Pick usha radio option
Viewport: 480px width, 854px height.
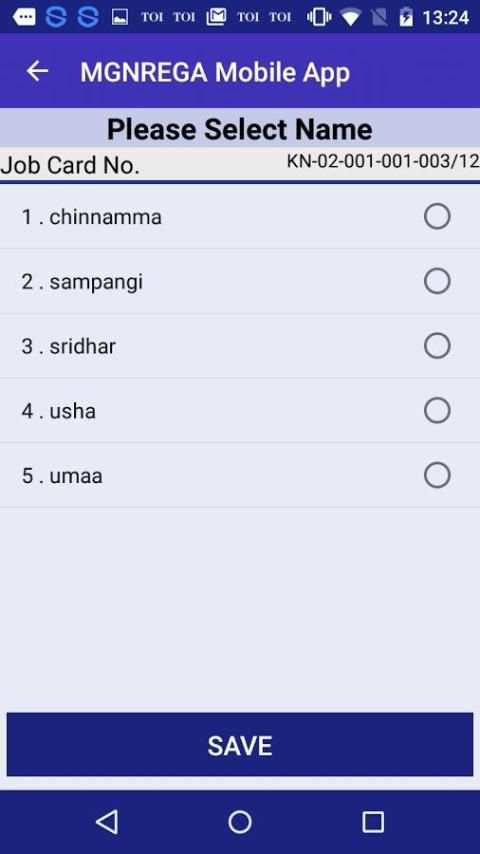pos(437,410)
